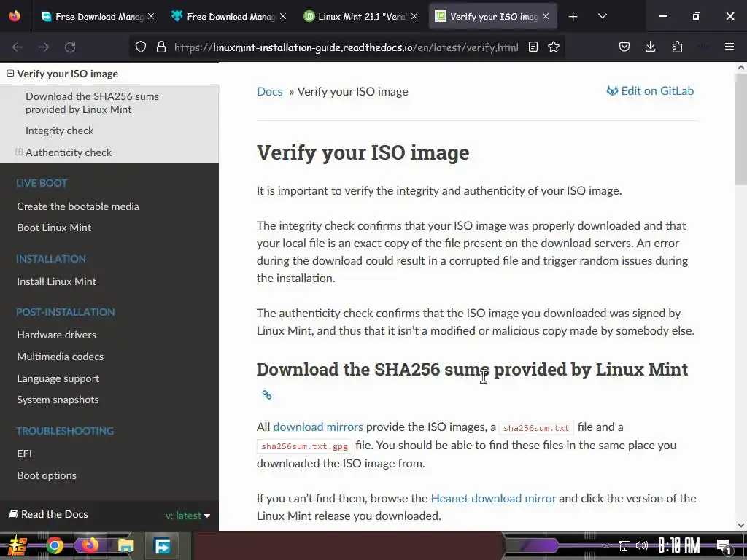Open the Pocket save icon

(x=624, y=47)
